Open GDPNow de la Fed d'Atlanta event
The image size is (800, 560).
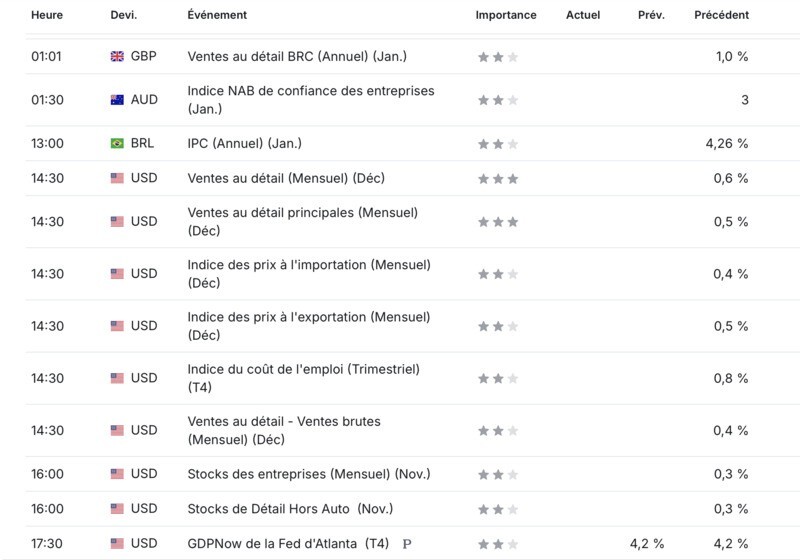(288, 544)
